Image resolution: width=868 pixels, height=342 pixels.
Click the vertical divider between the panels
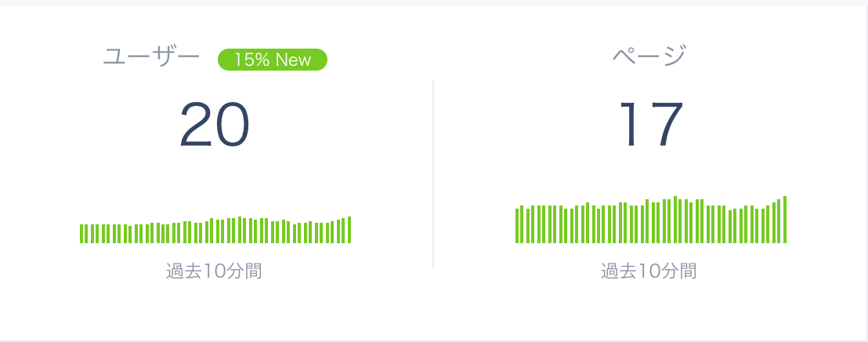433,173
